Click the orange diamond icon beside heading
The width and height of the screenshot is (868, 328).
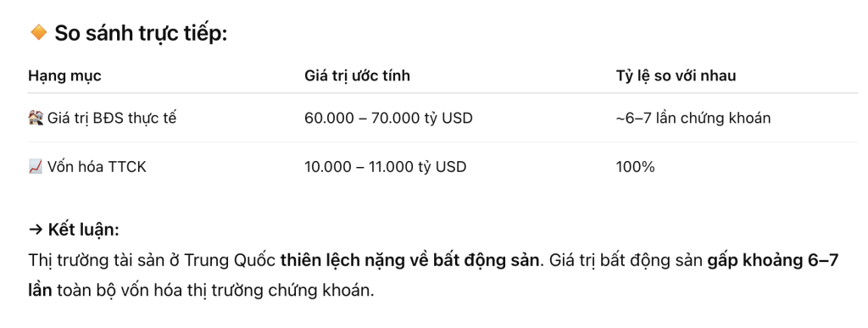(x=38, y=33)
